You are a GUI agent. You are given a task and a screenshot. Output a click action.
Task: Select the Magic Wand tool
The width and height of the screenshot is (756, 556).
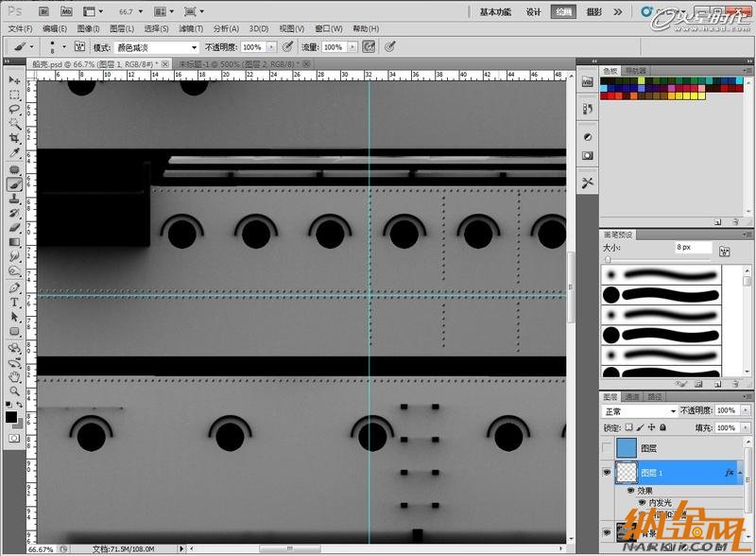[x=14, y=124]
